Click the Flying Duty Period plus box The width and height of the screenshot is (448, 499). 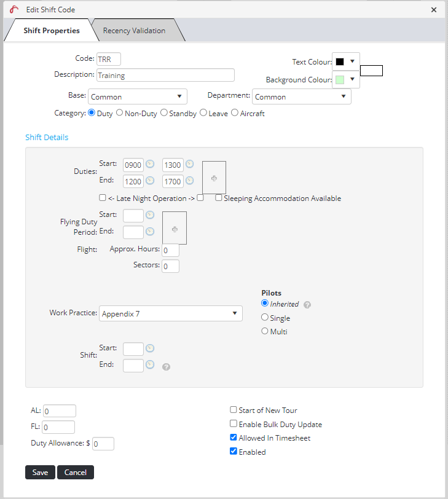tap(175, 229)
